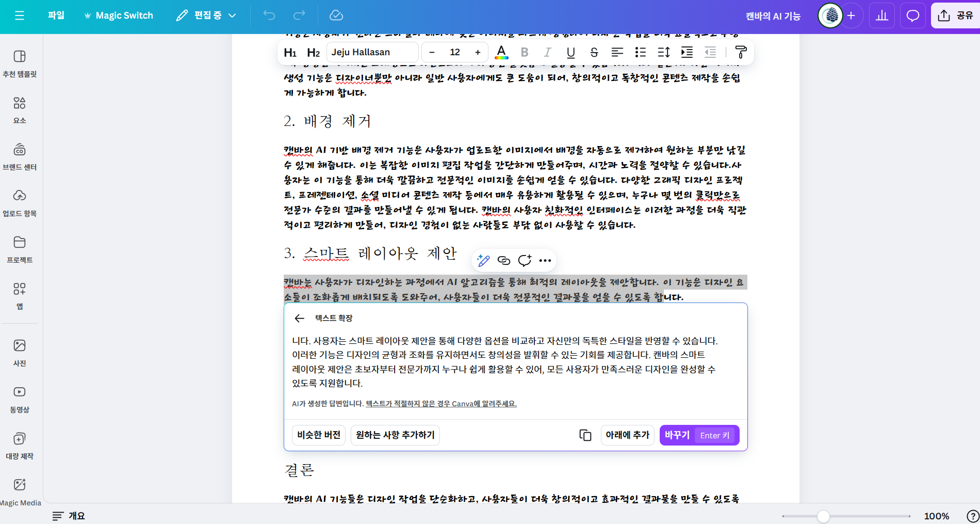Open 추천 템플릿 in the sidebar
Image resolution: width=980 pixels, height=524 pixels.
point(20,63)
